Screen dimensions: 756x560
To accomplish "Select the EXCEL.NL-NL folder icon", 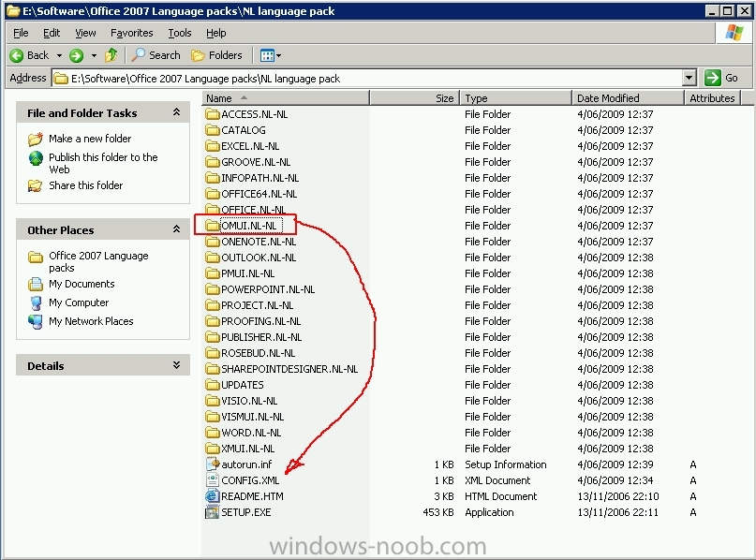I will click(x=212, y=146).
